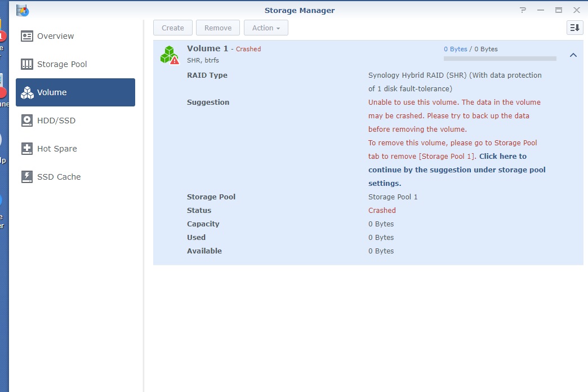Minimize the Storage Manager window
Screen dimensions: 588x392
540,10
